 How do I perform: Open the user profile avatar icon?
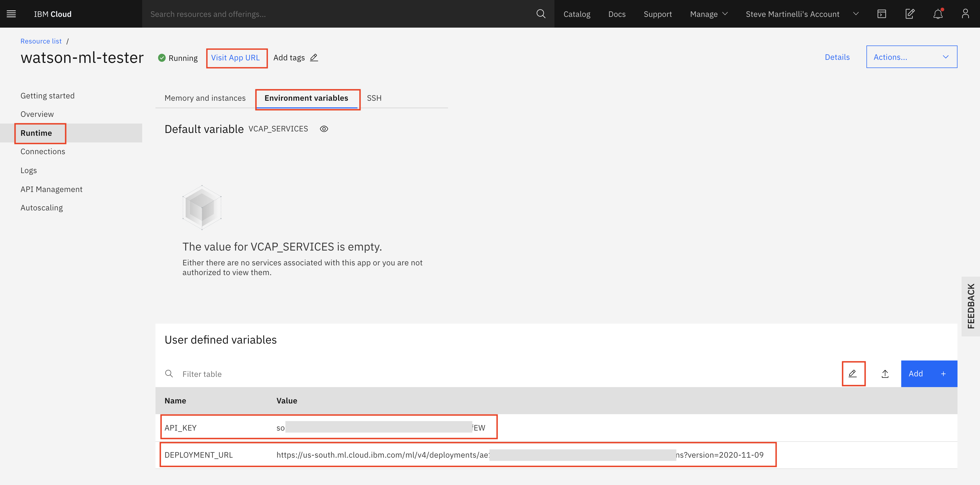(965, 14)
